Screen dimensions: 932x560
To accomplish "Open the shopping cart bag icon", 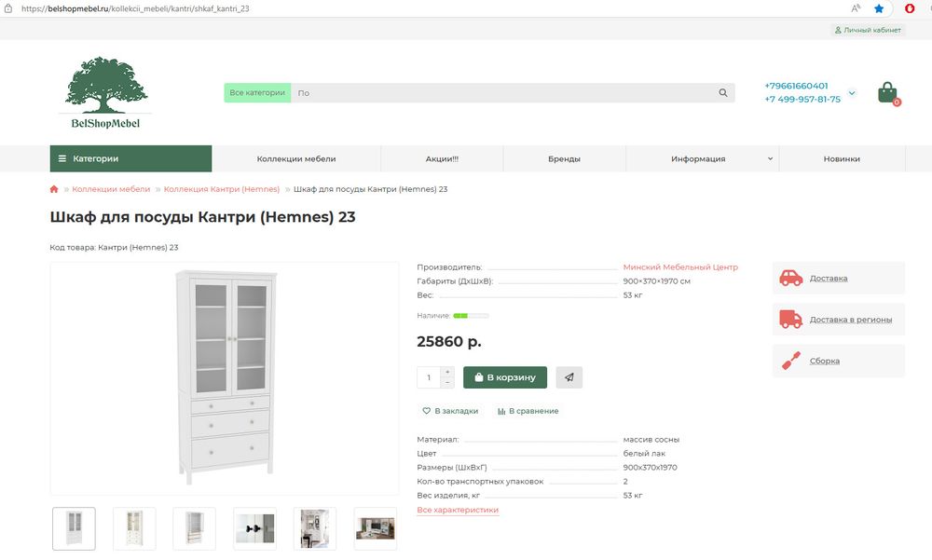I will tap(887, 92).
